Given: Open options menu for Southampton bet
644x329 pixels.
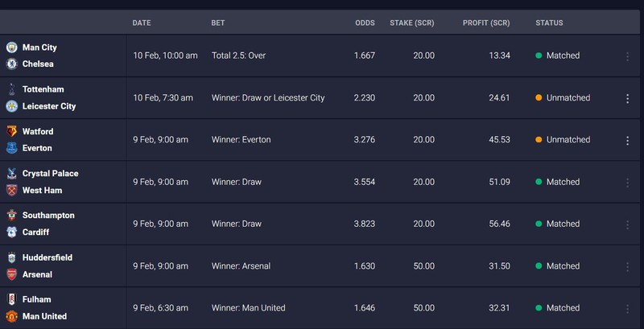Looking at the screenshot, I should coord(628,224).
